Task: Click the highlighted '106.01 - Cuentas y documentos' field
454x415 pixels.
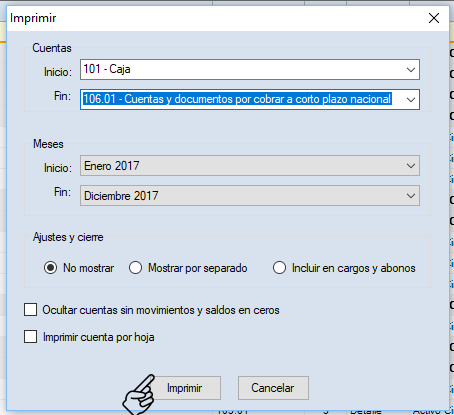Action: 250,99
